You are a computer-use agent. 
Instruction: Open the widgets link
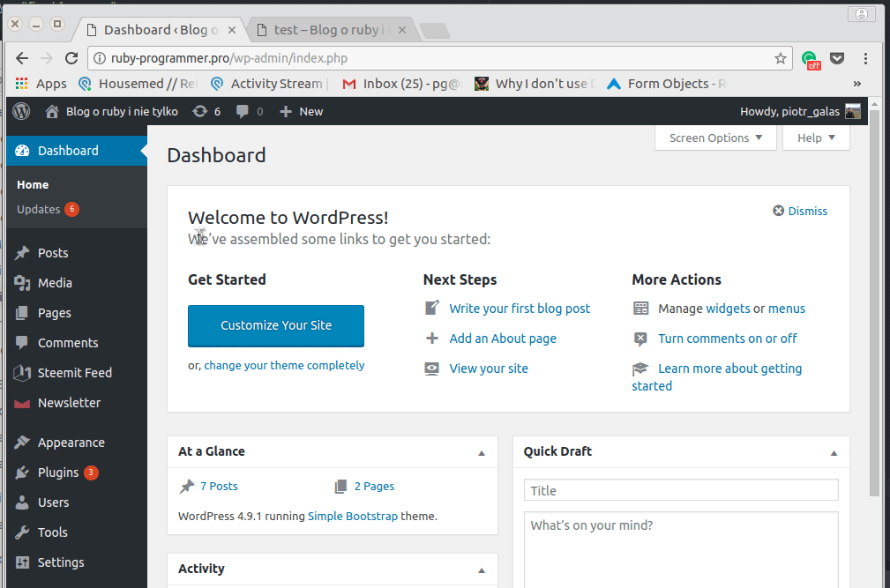tap(727, 309)
